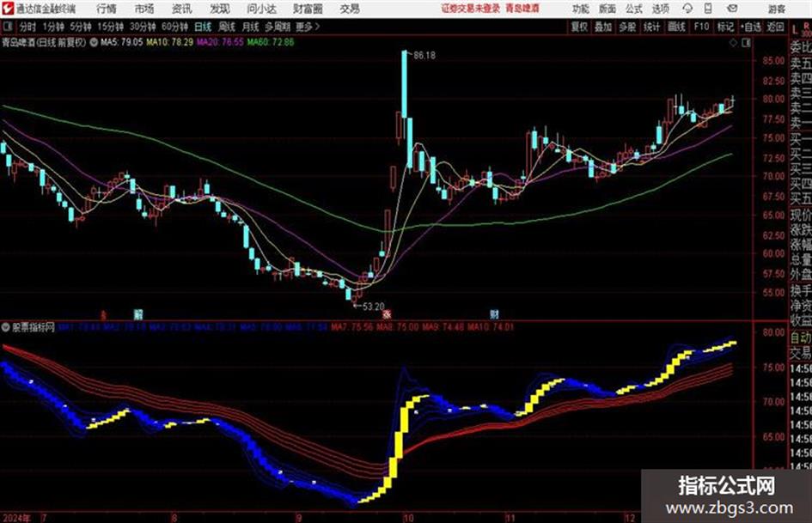Viewport: 812px width, 523px height.
Task: Open the 财富圈 menu
Action: pyautogui.click(x=308, y=9)
